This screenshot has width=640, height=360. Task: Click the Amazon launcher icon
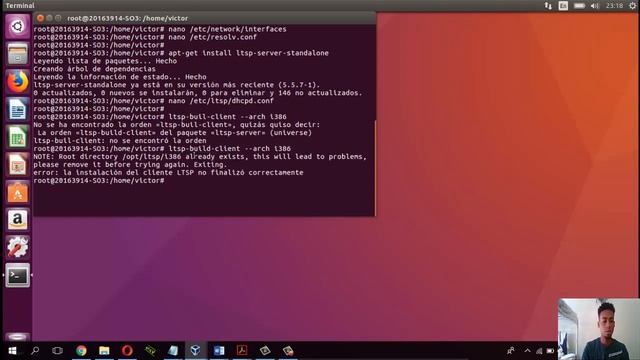tap(18, 220)
